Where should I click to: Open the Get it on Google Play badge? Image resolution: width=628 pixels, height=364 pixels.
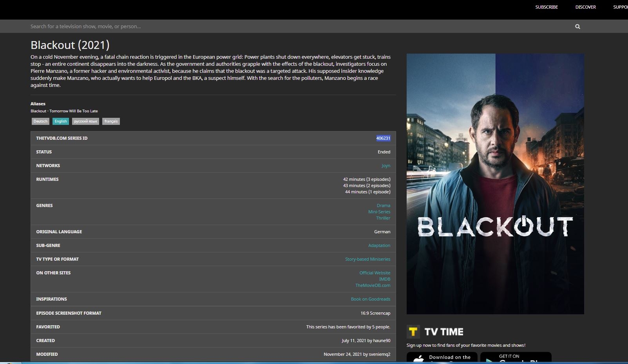(x=516, y=357)
